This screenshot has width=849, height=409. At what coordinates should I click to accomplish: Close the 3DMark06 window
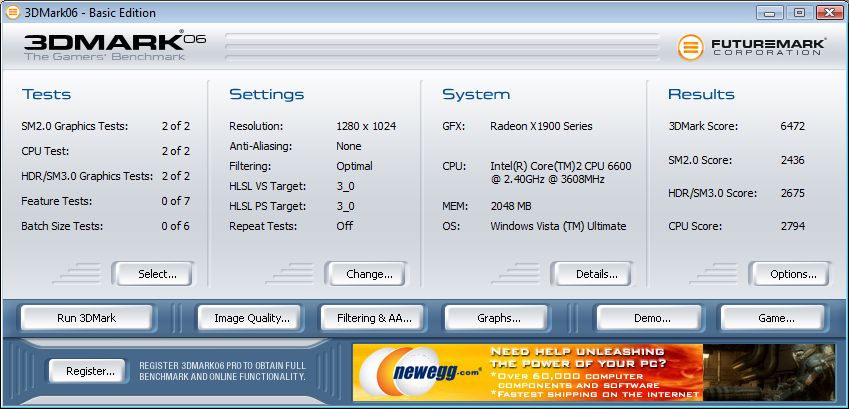[830, 12]
